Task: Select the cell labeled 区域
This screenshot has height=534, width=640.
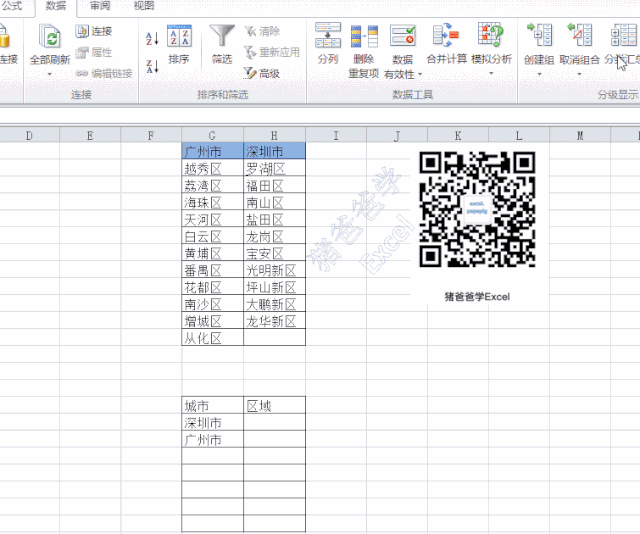Action: [274, 406]
